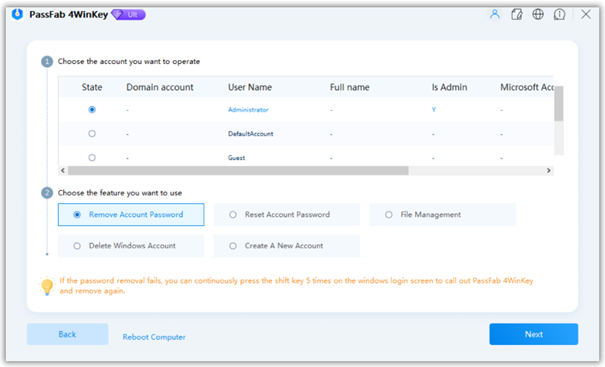Screen dimensions: 605x367
Task: Click the vertical scrollbar thumb in table
Action: (558, 103)
